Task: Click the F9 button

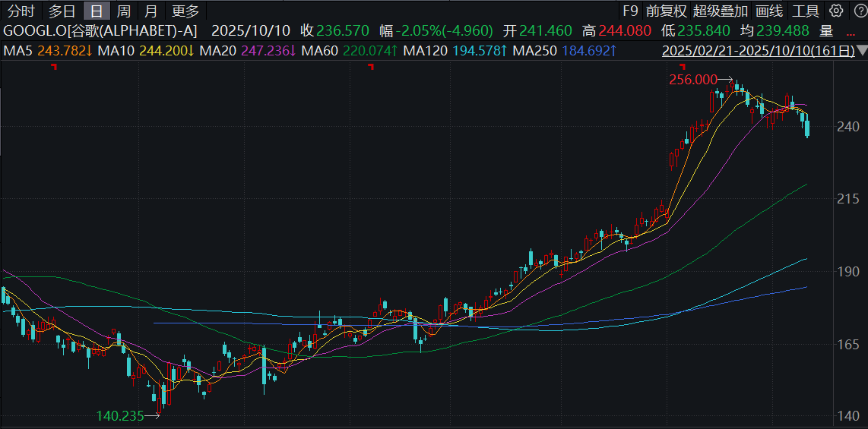Action: coord(630,11)
